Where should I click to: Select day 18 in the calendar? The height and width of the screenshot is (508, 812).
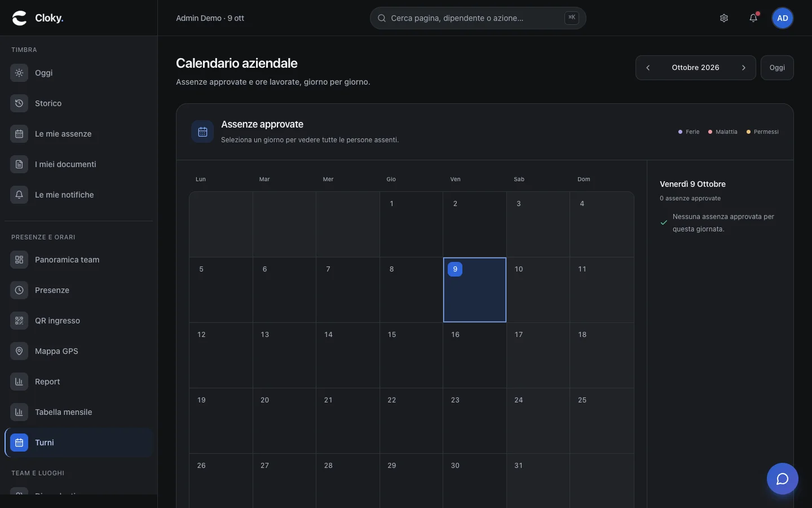[x=602, y=356]
